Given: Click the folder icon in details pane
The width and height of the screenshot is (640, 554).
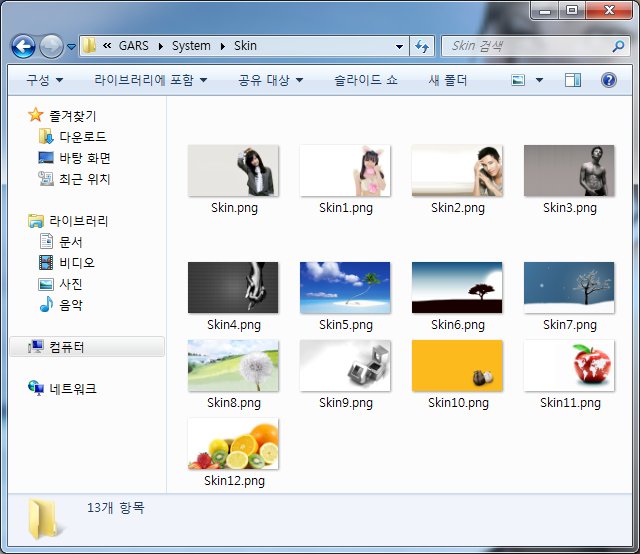Looking at the screenshot, I should pos(46,518).
